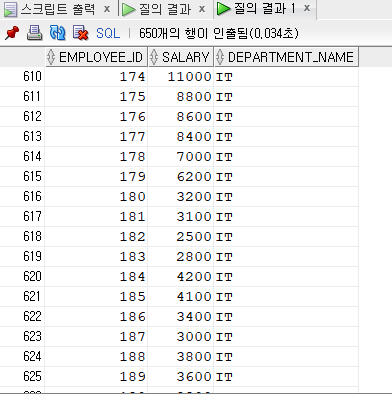The image size is (392, 394).
Task: Close the 질의 결과 tab
Action: coord(202,9)
